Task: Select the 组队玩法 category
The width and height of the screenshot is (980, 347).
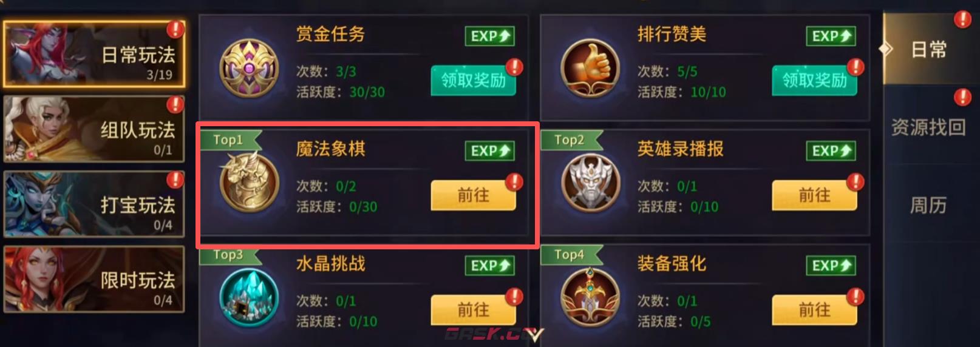Action: click(94, 129)
